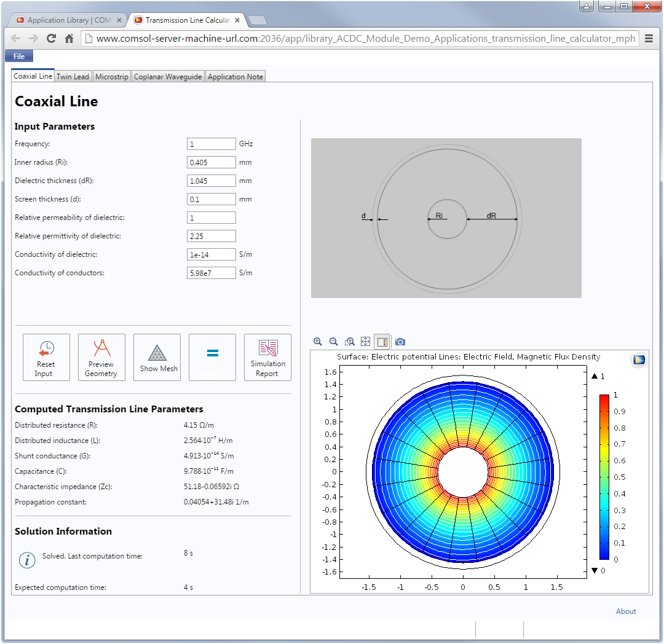Click the coaxial geometry diagram image
The height and width of the screenshot is (644, 664).
tap(446, 218)
